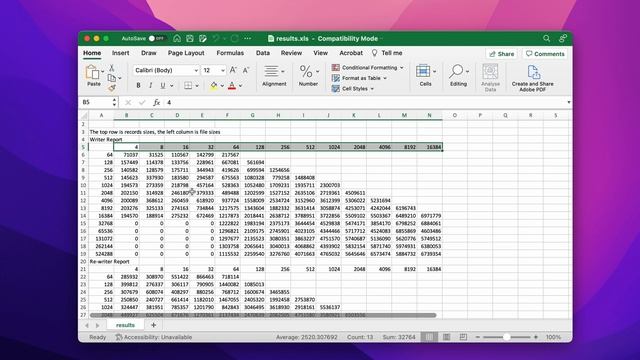Click the formula bar confirm checkmark
This screenshot has width=640, height=360.
click(x=142, y=102)
